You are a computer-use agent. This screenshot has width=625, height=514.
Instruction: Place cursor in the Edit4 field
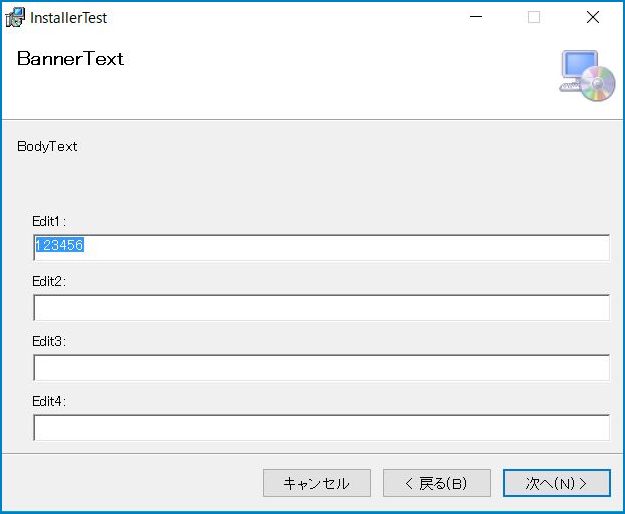click(x=321, y=427)
